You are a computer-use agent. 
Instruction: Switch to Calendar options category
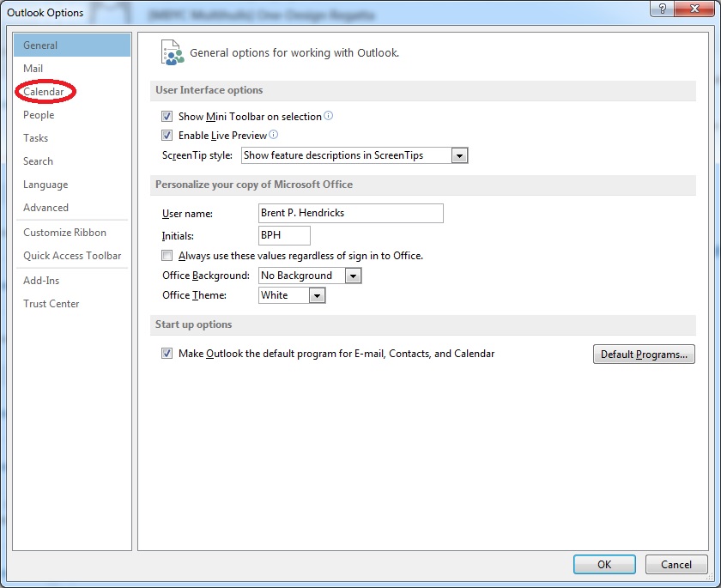pyautogui.click(x=72, y=92)
